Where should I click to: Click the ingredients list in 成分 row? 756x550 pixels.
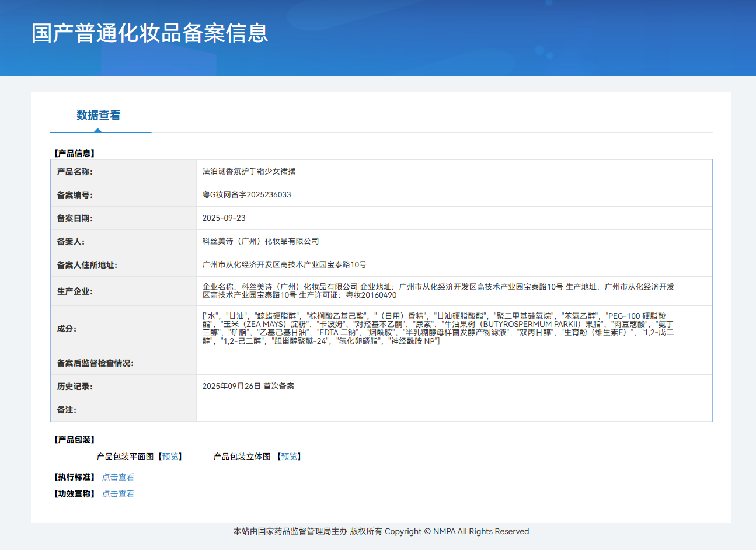(438, 328)
